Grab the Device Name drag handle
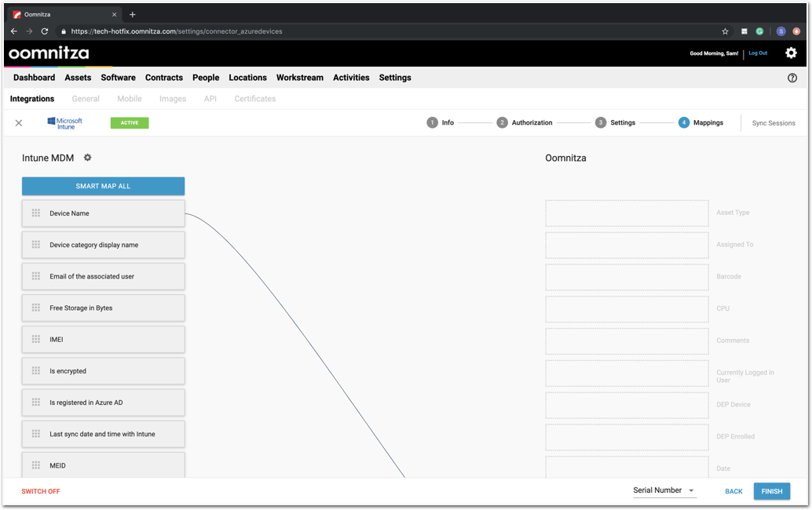This screenshot has height=510, width=812. click(x=36, y=213)
